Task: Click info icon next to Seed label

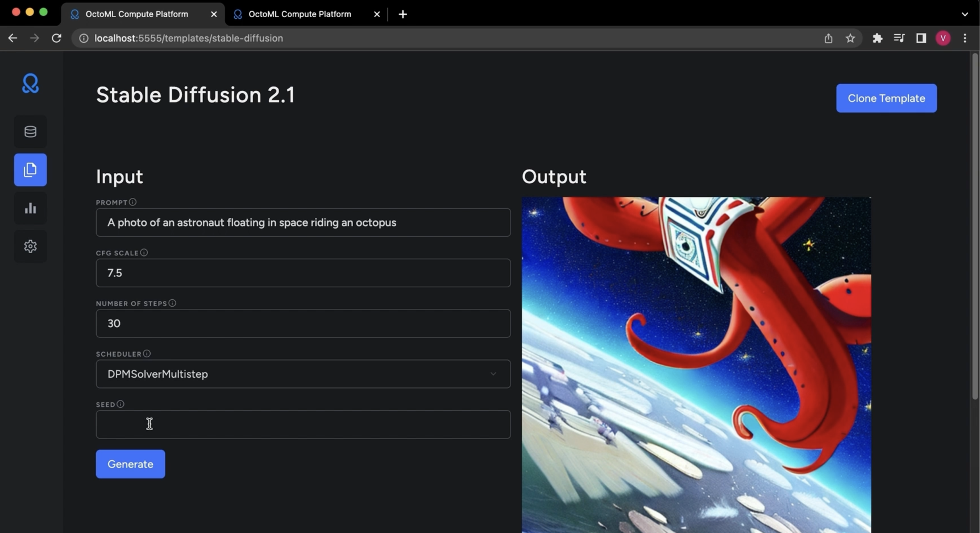Action: coord(120,404)
